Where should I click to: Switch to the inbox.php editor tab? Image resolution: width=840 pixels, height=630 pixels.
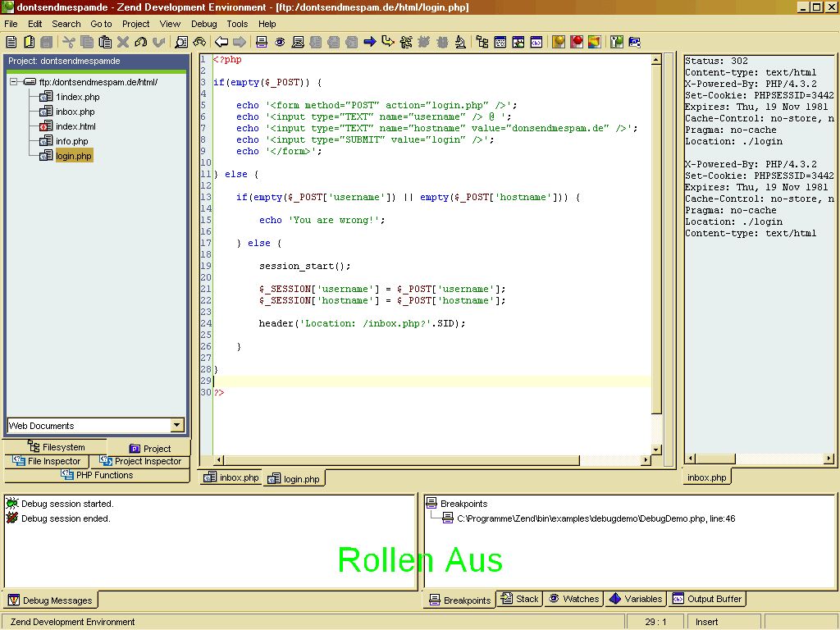click(x=231, y=477)
